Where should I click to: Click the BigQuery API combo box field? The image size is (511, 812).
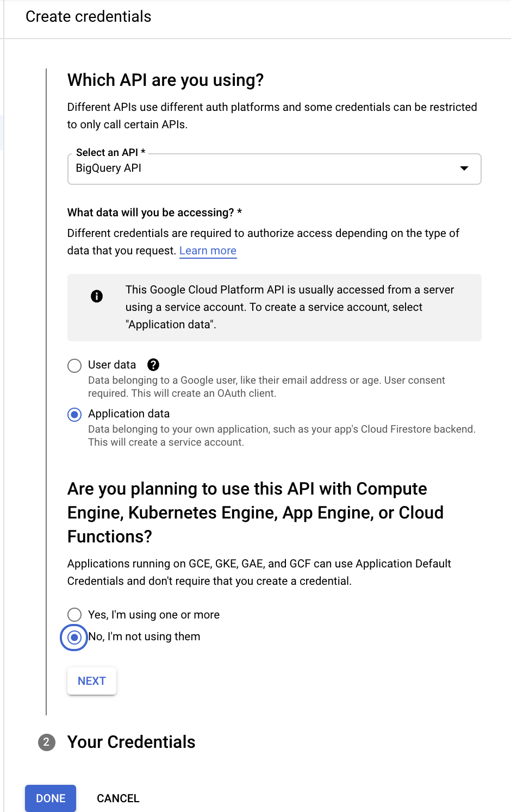261,168
